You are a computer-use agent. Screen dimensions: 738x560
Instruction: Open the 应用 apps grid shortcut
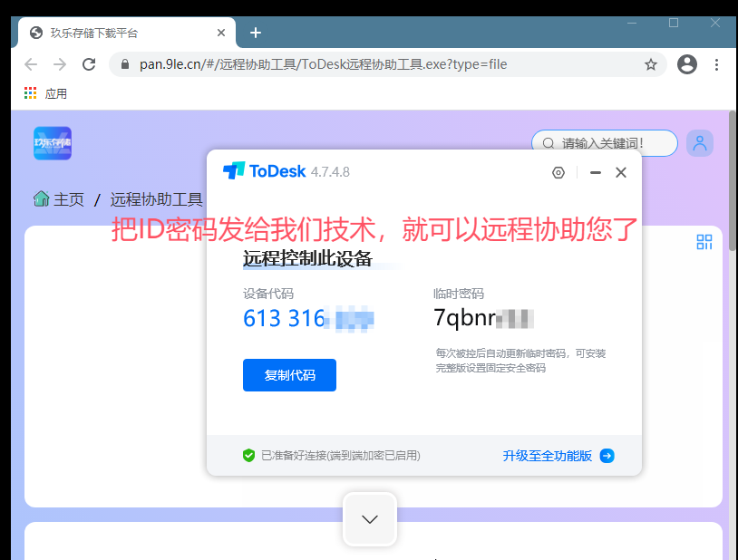(x=45, y=93)
